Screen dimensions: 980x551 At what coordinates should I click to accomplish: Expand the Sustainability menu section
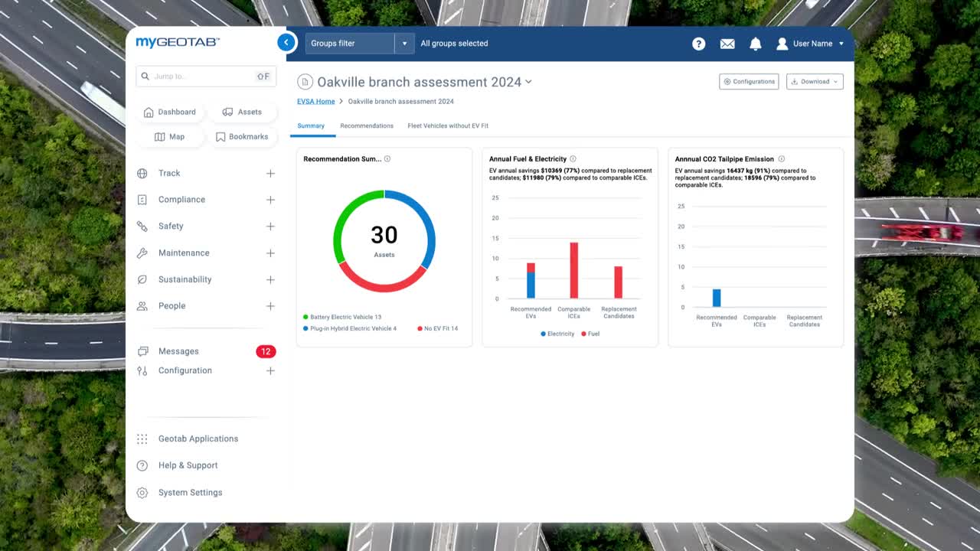click(270, 279)
